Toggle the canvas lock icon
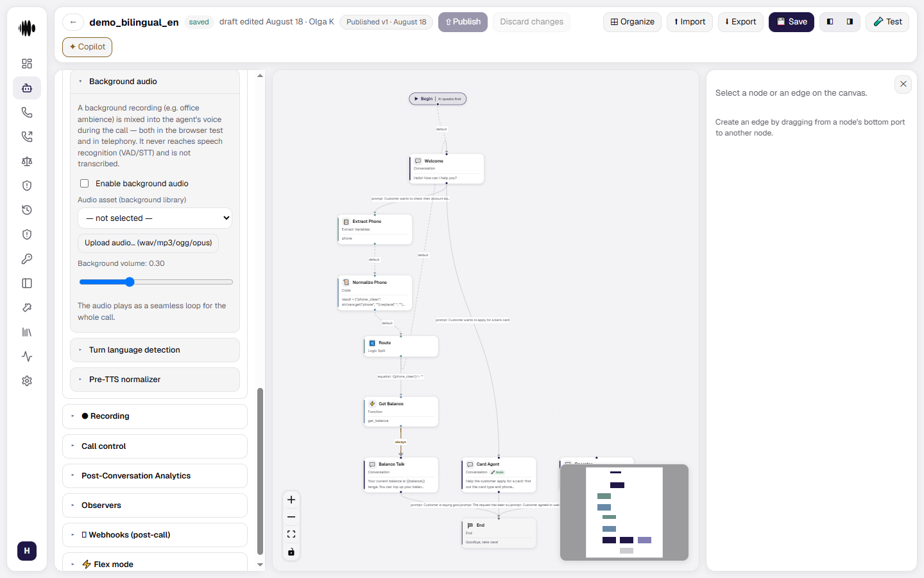The height and width of the screenshot is (578, 924). (x=291, y=552)
